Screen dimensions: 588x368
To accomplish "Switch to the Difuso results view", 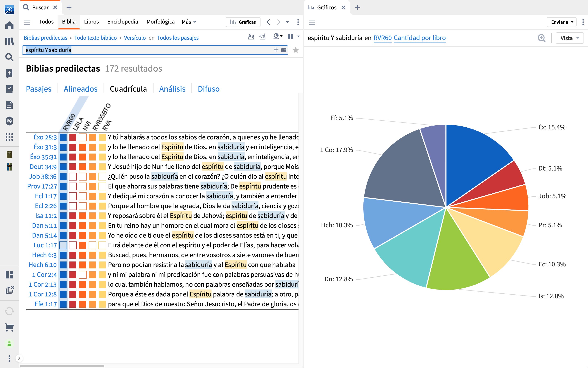I will click(x=208, y=89).
